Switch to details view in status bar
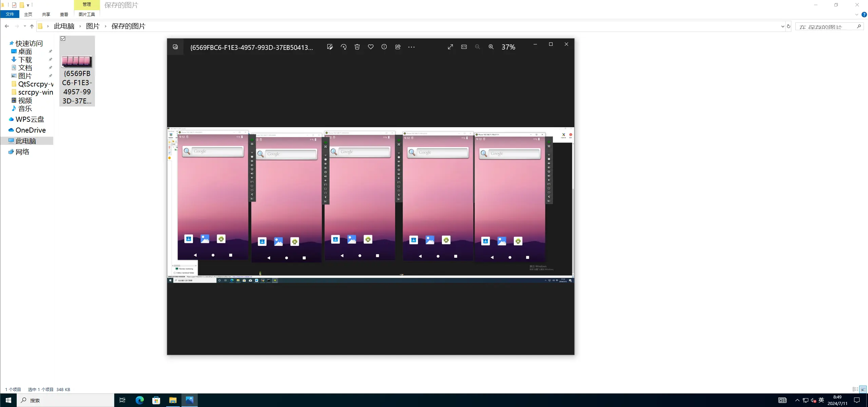The height and width of the screenshot is (407, 868). click(855, 389)
